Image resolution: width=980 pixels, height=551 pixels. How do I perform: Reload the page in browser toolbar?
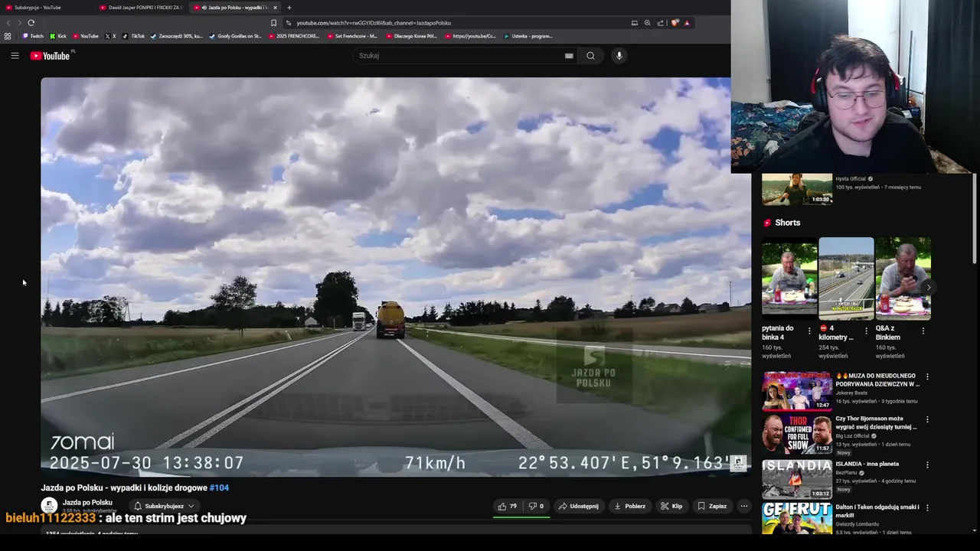[x=31, y=23]
